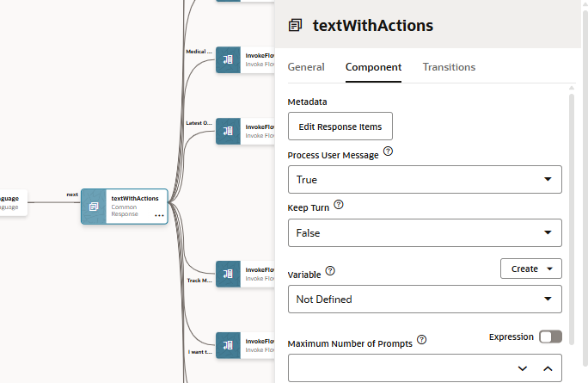Open the Variable Not Defined dropdown
The image size is (588, 383).
tap(425, 299)
